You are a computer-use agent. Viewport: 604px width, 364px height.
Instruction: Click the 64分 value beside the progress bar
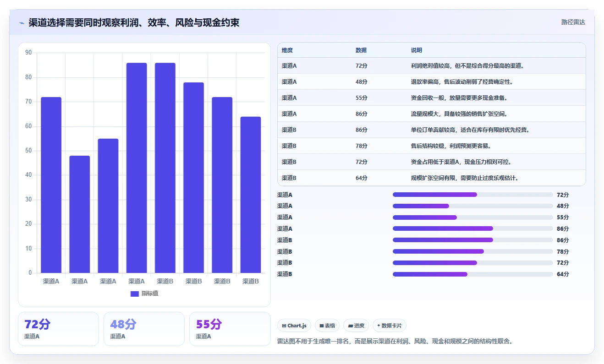(x=563, y=274)
